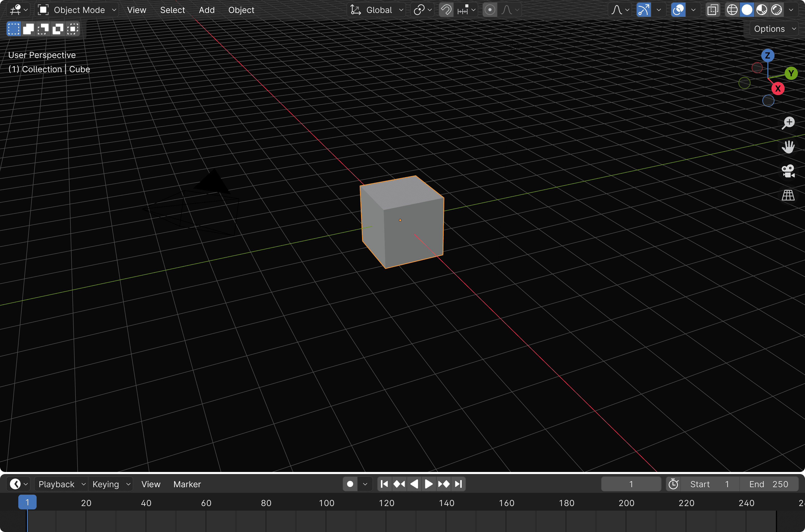This screenshot has height=532, width=805.
Task: Toggle camera view with the camera icon
Action: 788,171
